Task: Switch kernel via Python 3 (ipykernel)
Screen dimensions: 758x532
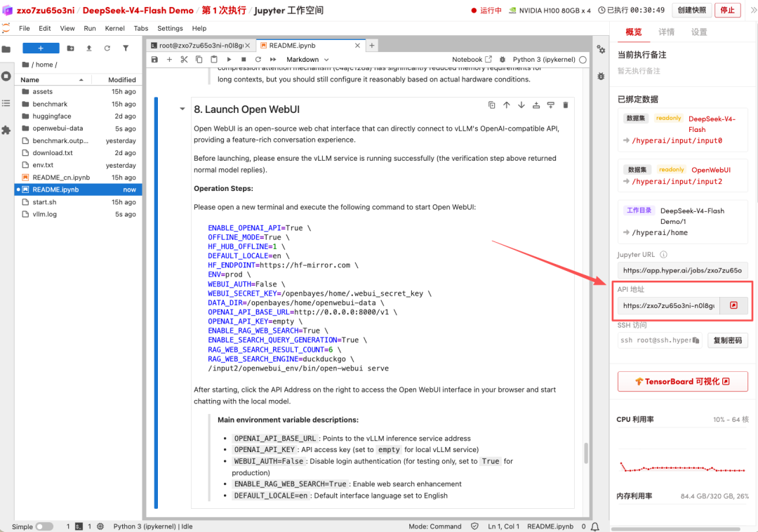Action: (x=544, y=60)
